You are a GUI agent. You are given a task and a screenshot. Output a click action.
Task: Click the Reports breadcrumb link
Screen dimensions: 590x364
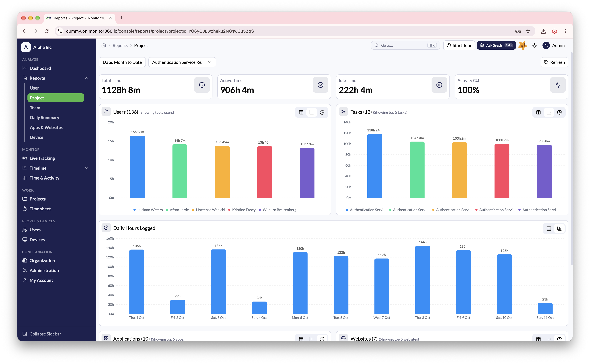[120, 45]
